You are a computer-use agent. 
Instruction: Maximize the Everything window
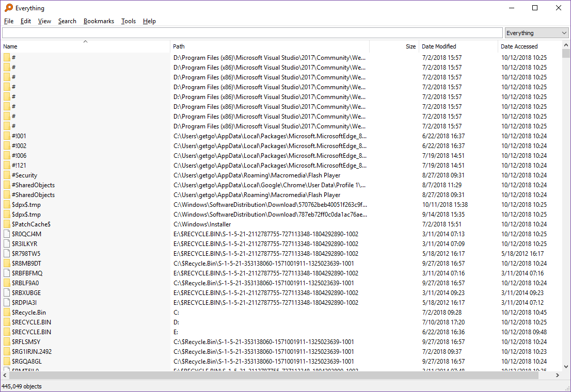point(535,8)
